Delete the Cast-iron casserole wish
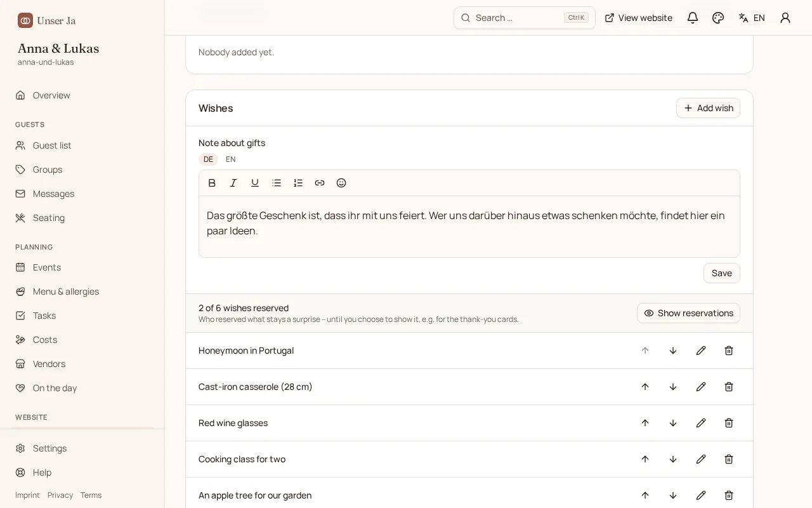Viewport: 812px width, 508px height. 729,387
